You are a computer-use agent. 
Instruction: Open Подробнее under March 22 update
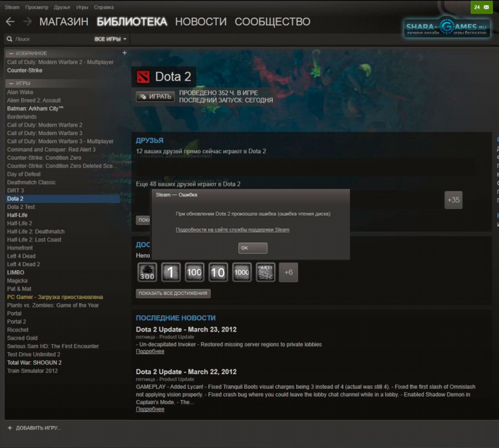(x=150, y=409)
